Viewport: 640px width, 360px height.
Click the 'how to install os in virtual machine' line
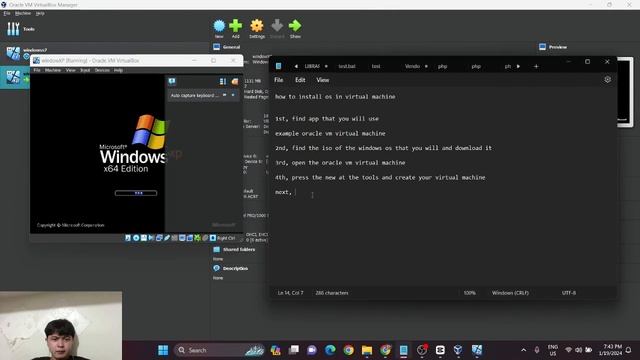click(x=335, y=97)
